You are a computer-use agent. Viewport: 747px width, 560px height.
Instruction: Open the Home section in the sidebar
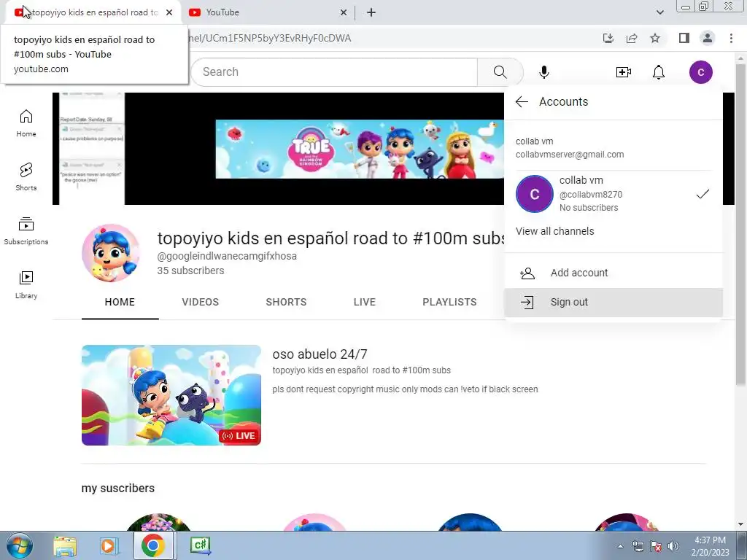click(26, 122)
